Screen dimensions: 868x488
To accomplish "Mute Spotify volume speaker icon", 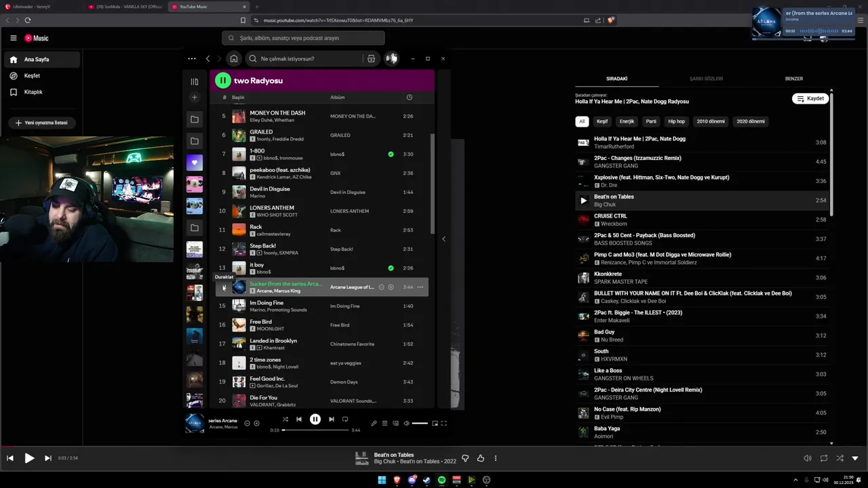I will point(406,424).
